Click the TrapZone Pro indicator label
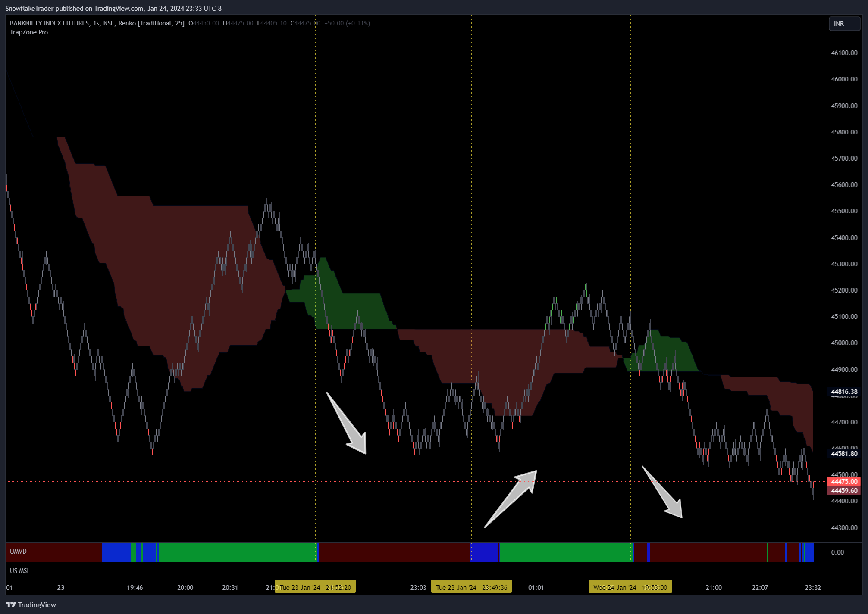 (29, 32)
